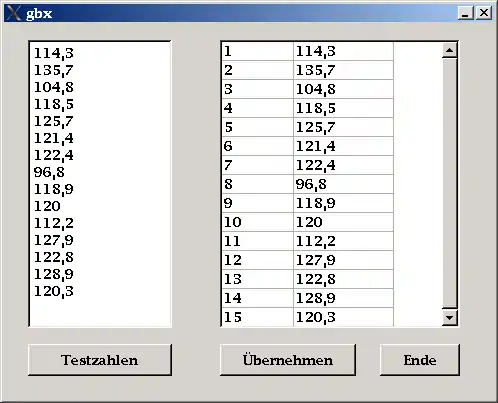Click row number 8 in the grid
The width and height of the screenshot is (498, 403).
pyautogui.click(x=257, y=184)
